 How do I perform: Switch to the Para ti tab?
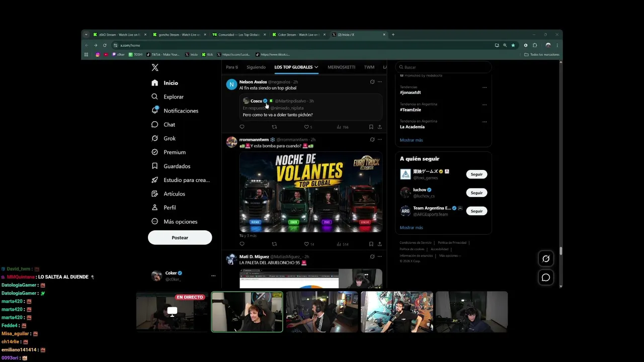tap(232, 67)
